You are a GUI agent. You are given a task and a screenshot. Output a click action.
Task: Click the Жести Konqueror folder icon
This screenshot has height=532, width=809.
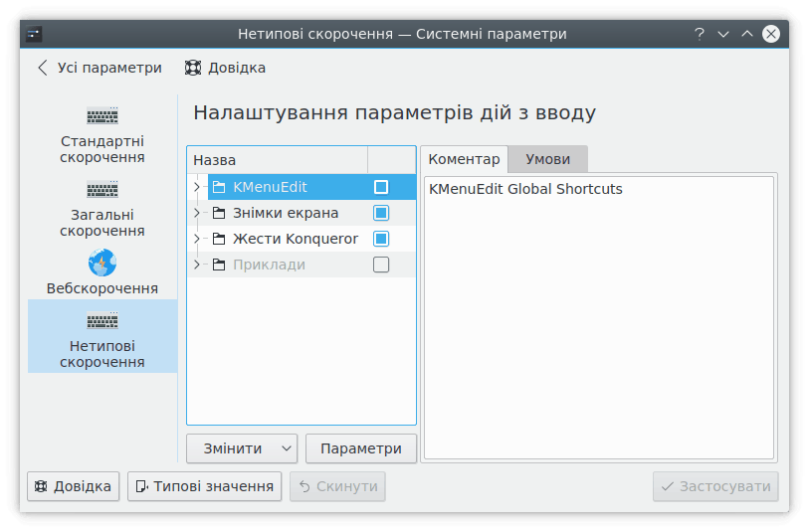[x=219, y=239]
